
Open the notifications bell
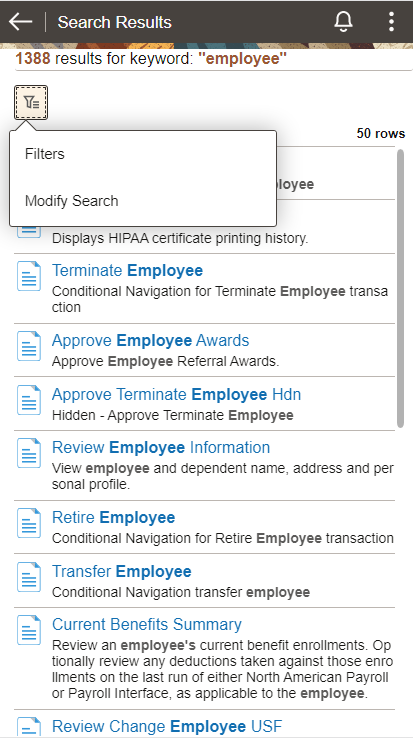[x=343, y=22]
